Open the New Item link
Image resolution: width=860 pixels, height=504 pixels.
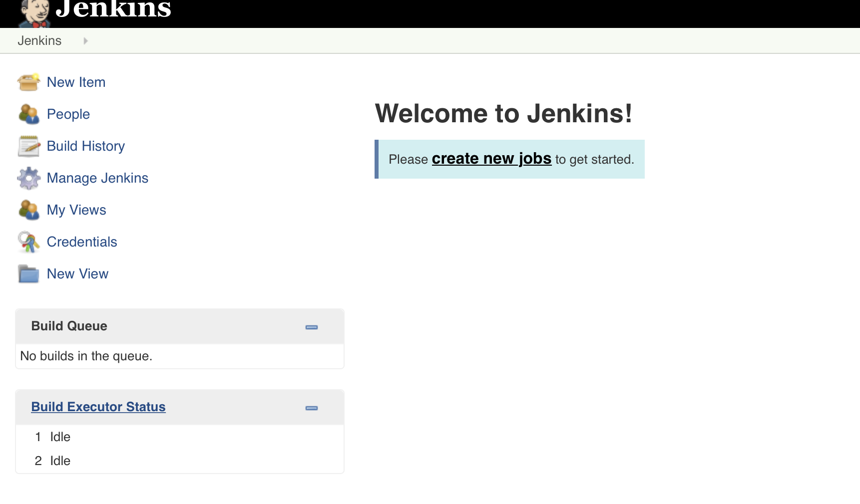[76, 82]
